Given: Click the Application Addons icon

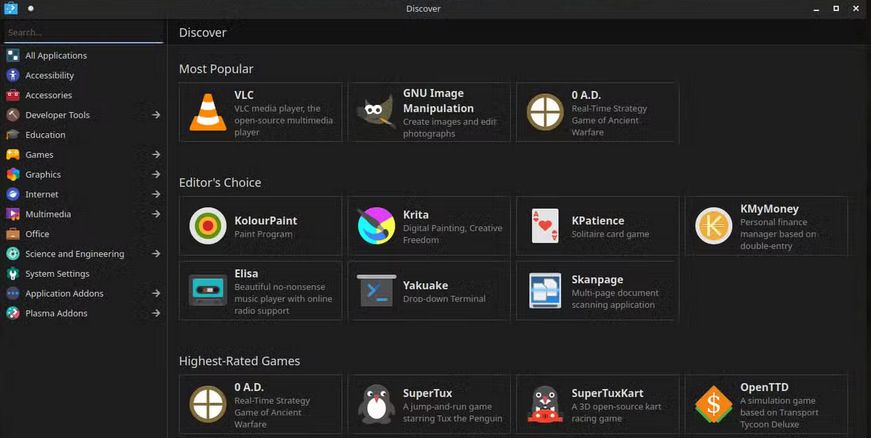Looking at the screenshot, I should (13, 293).
